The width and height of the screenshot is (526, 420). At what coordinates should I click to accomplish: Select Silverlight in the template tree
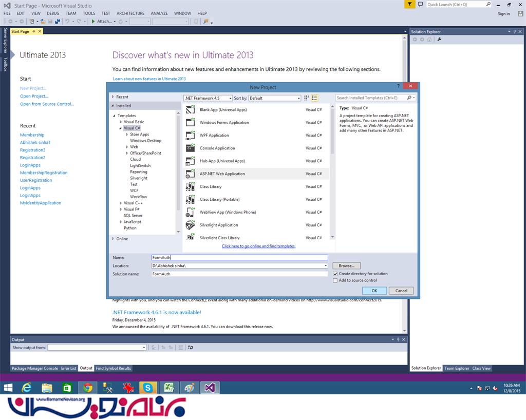tap(139, 178)
